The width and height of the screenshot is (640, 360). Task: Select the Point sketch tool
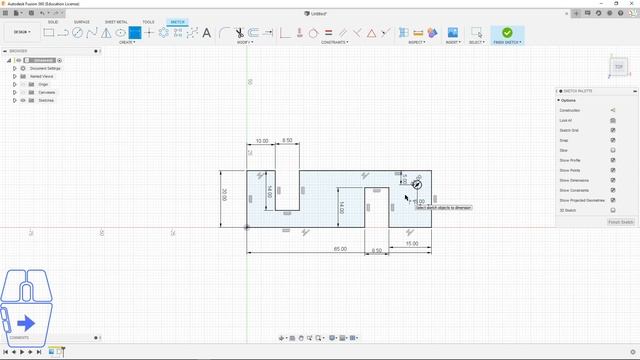[x=149, y=33]
